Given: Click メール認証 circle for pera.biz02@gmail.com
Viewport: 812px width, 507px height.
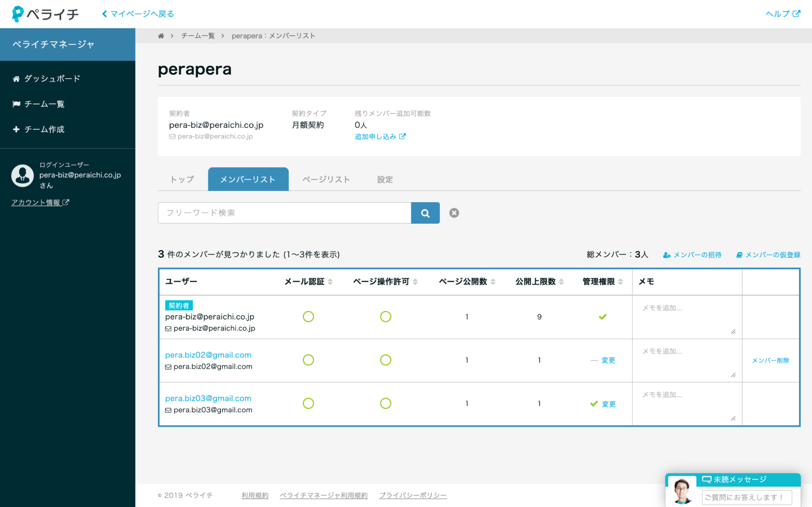Looking at the screenshot, I should [x=308, y=360].
